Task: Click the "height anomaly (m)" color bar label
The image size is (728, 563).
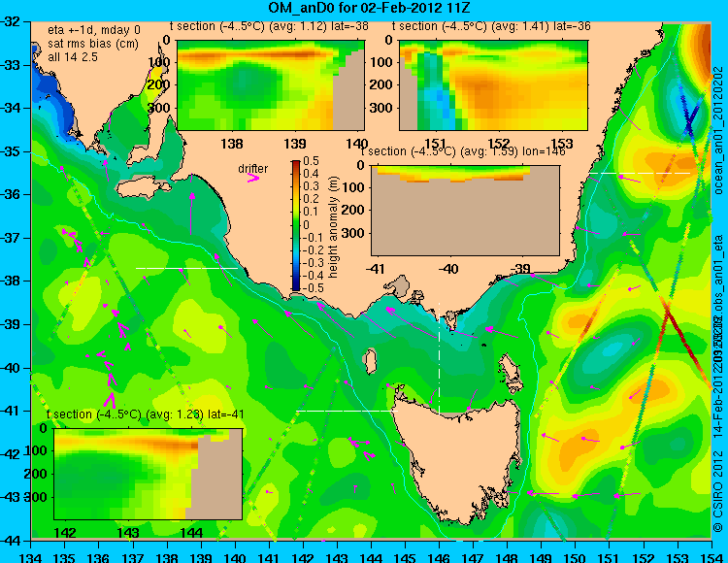Action: pyautogui.click(x=332, y=227)
